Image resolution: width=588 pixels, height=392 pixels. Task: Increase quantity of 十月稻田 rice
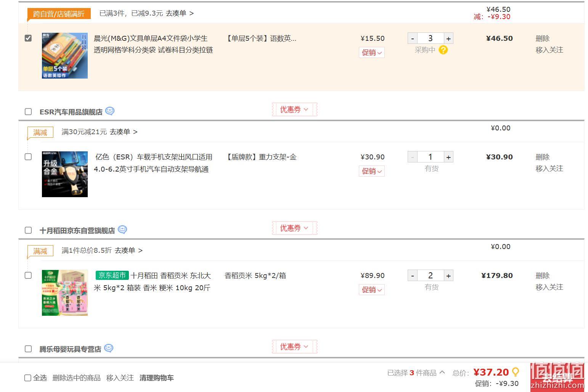click(448, 276)
